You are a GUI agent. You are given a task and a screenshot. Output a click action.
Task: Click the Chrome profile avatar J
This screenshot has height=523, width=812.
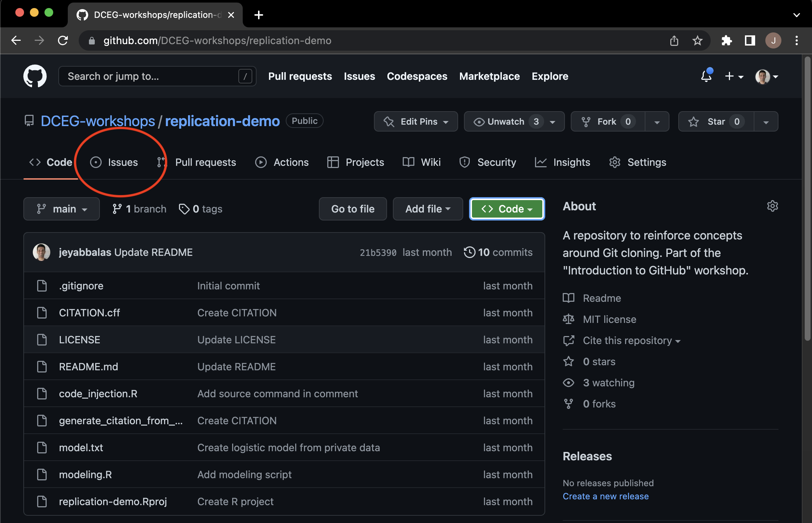point(773,40)
